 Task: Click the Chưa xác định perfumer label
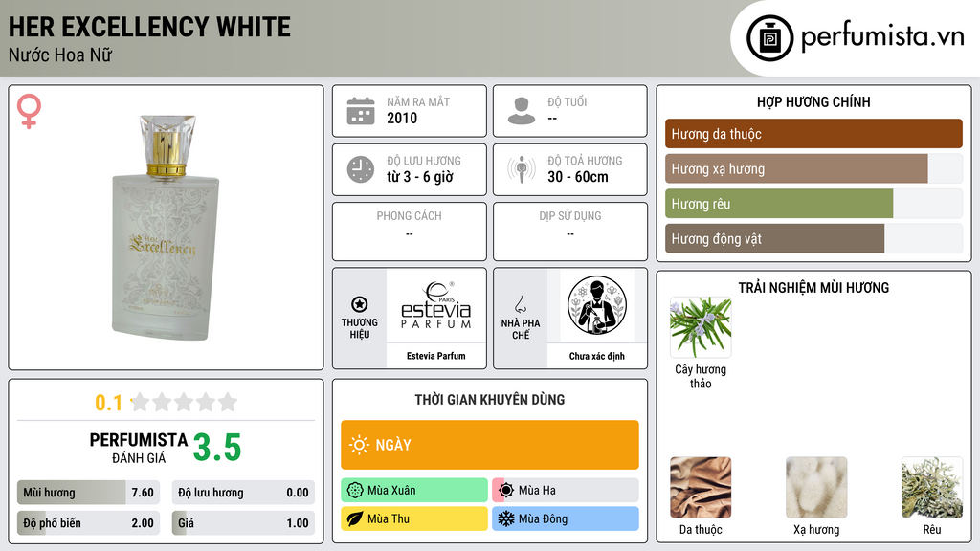(x=597, y=356)
